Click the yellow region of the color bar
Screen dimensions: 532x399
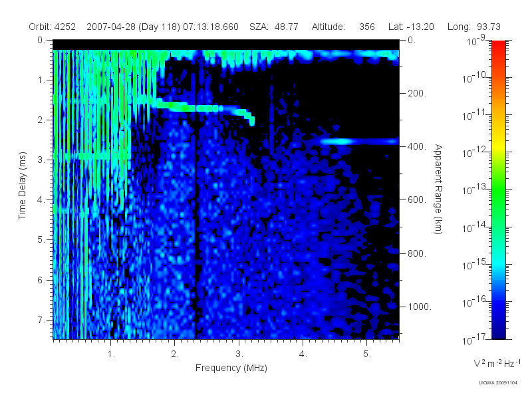click(x=498, y=146)
